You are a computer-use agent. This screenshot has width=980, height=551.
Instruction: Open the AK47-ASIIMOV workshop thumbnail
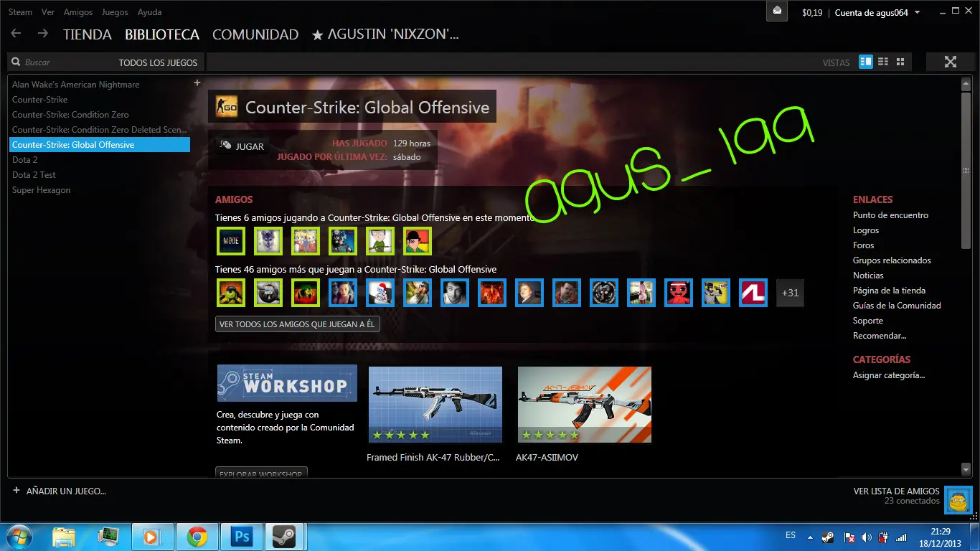coord(585,405)
